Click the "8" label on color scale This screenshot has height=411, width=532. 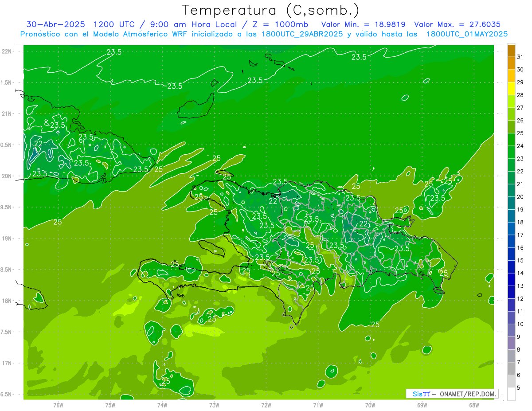coord(519,349)
